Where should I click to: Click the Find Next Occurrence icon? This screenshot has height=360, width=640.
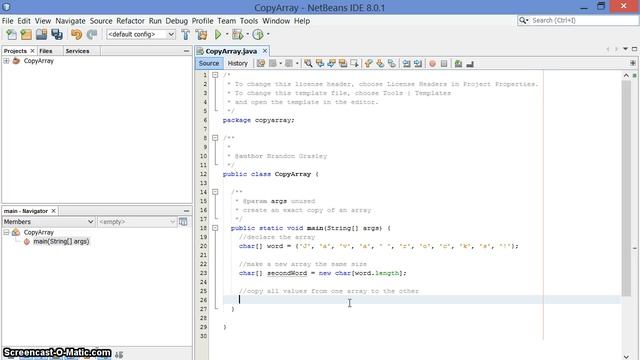tap(331, 64)
